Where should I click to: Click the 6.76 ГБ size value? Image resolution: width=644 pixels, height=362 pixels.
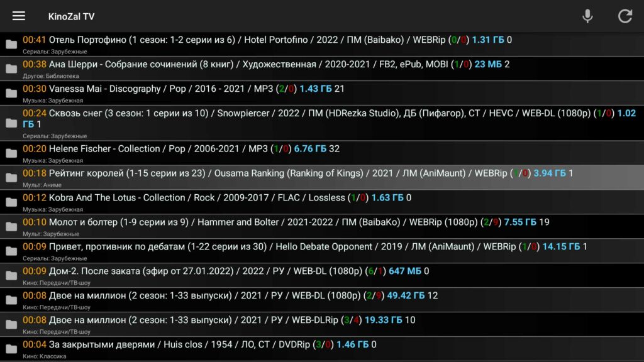pos(310,149)
